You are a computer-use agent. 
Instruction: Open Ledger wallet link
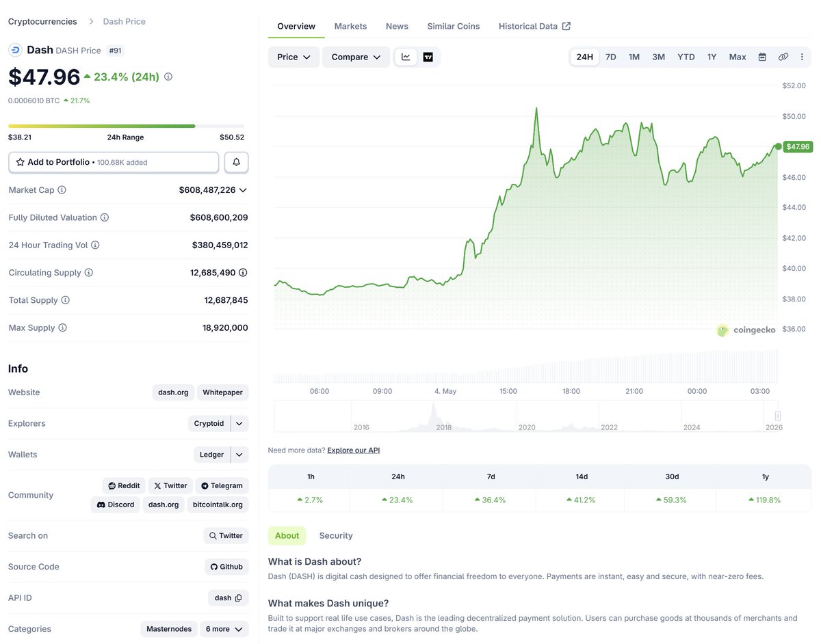pos(212,455)
